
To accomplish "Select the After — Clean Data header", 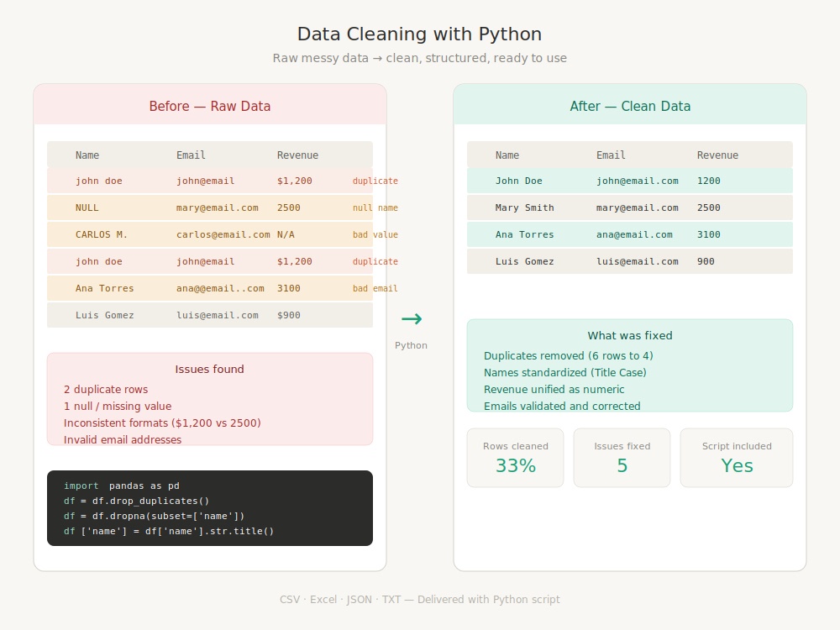I will coord(630,106).
